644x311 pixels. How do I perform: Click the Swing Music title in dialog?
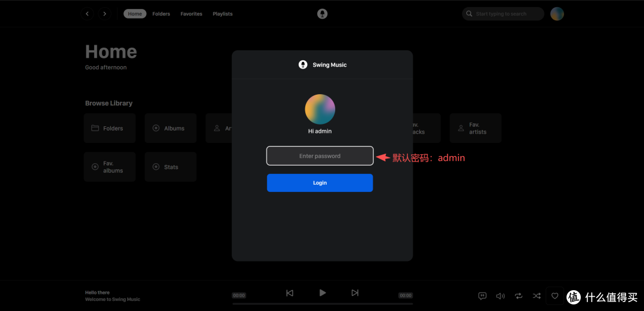pos(330,65)
